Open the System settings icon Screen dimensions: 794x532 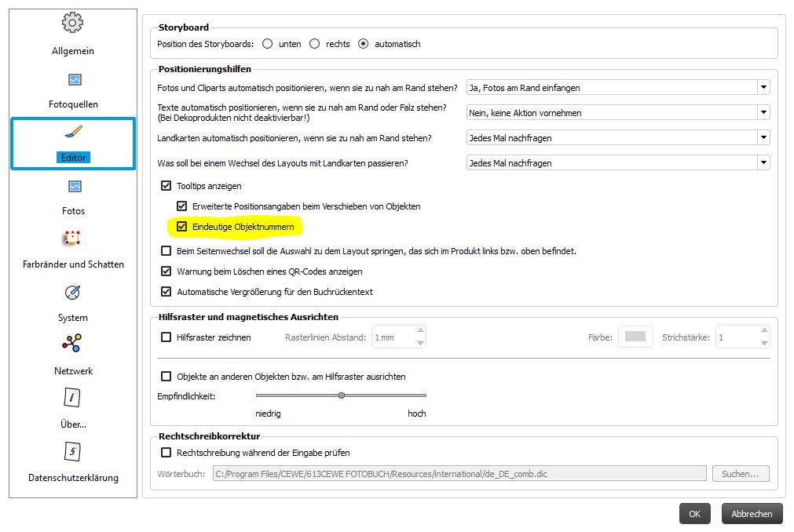click(73, 293)
